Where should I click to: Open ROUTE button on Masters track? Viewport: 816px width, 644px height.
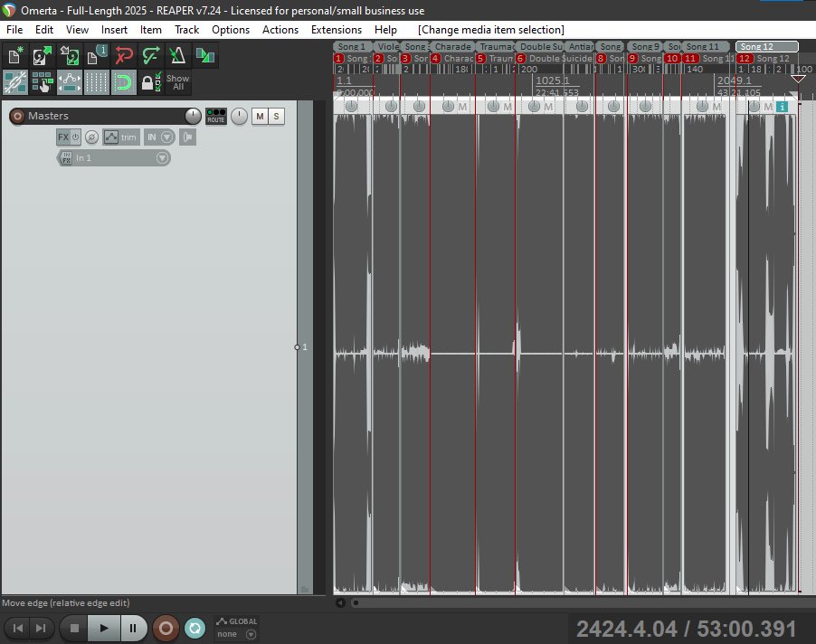coord(216,116)
